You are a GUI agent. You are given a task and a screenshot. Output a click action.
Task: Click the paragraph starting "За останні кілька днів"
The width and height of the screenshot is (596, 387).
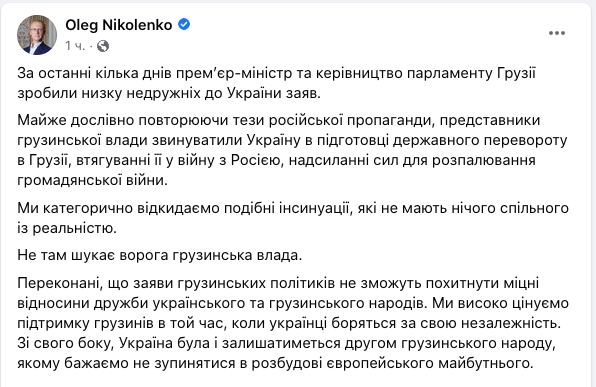(x=276, y=83)
